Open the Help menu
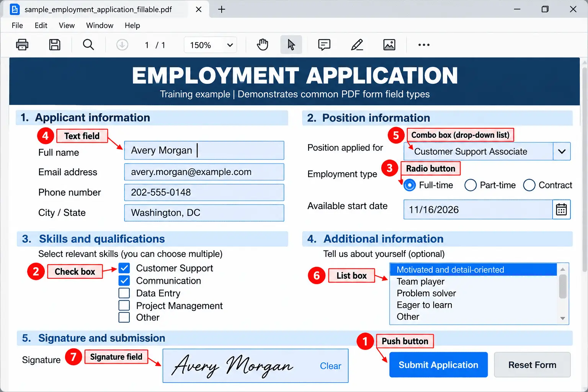588x392 pixels. (132, 25)
